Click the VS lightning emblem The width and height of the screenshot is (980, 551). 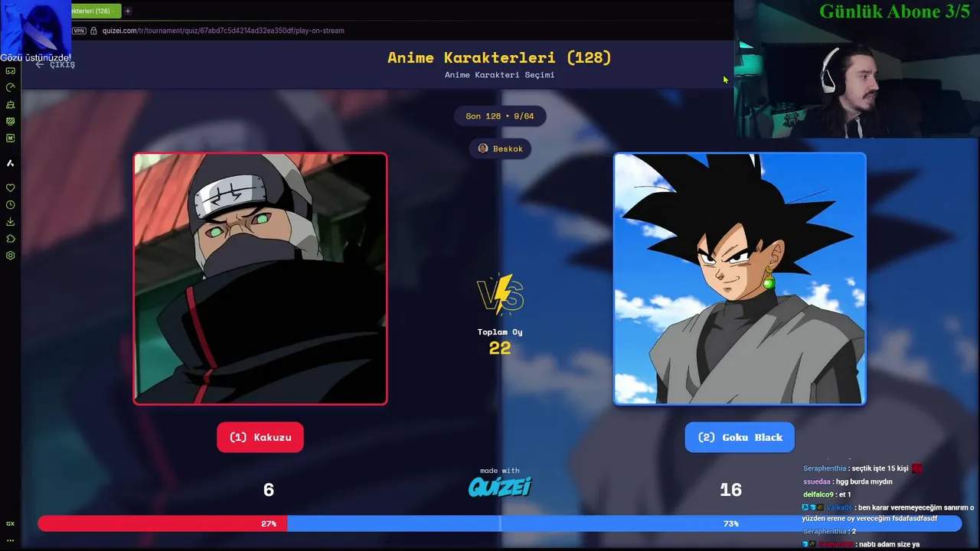click(x=500, y=295)
